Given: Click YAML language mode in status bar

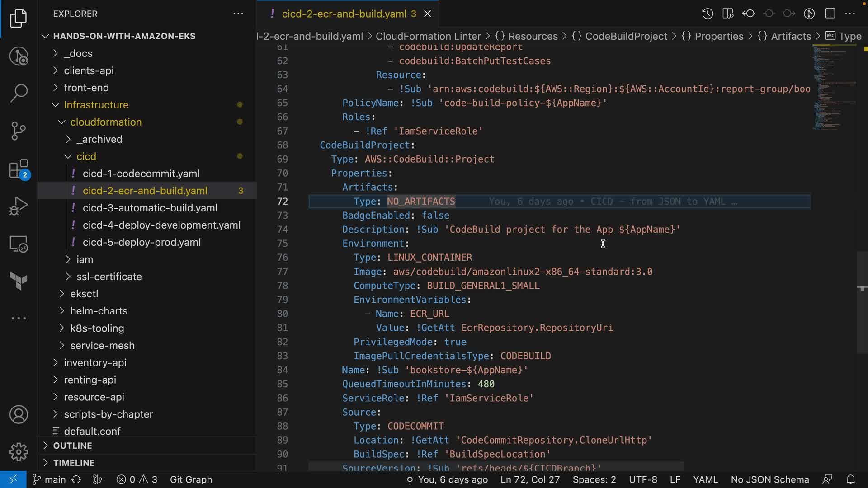Looking at the screenshot, I should tap(705, 479).
